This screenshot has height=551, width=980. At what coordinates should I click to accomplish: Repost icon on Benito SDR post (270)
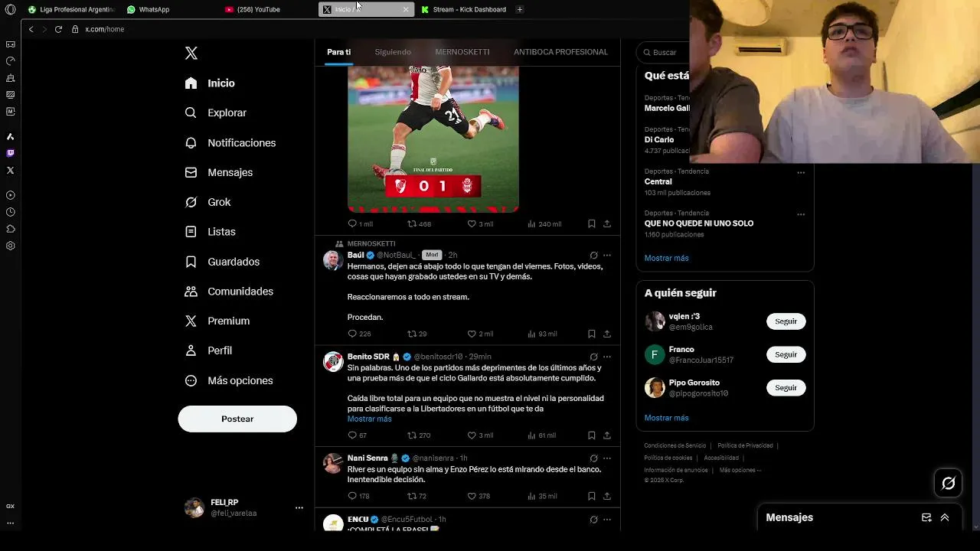point(412,435)
